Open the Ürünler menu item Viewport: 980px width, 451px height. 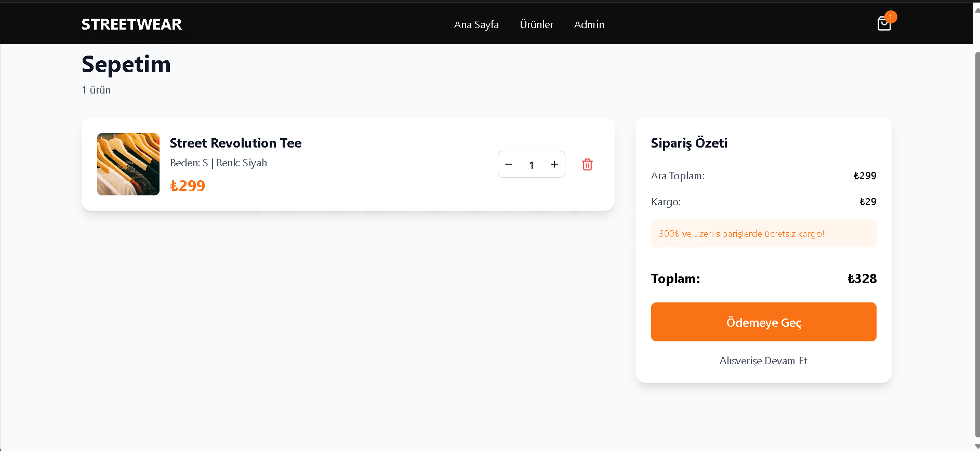tap(536, 24)
